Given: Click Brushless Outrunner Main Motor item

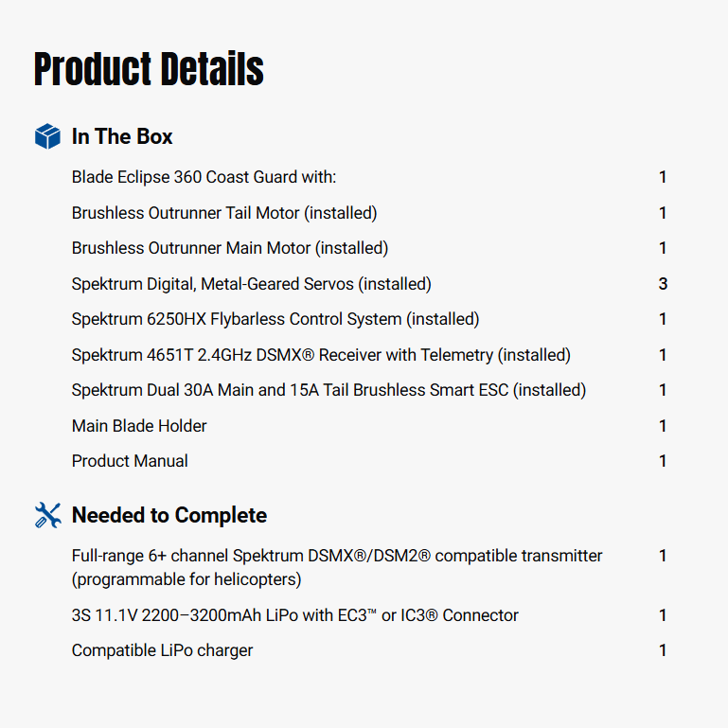Looking at the screenshot, I should click(x=230, y=248).
